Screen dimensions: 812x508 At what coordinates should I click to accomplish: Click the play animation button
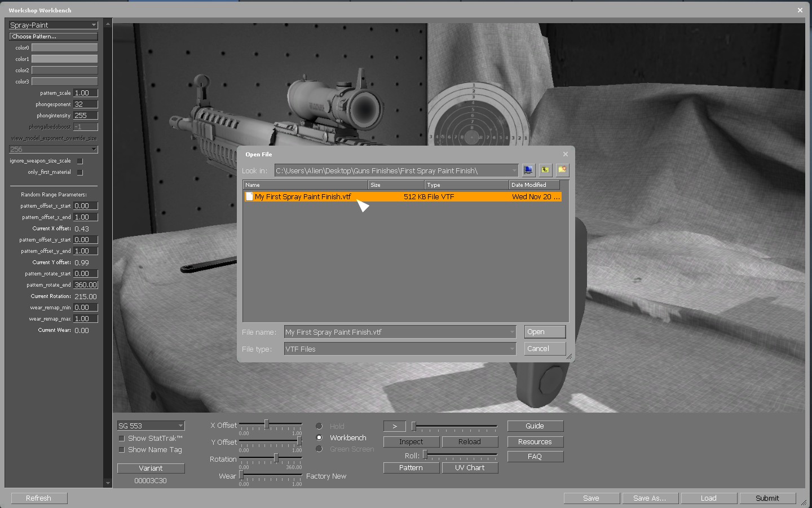(x=395, y=426)
